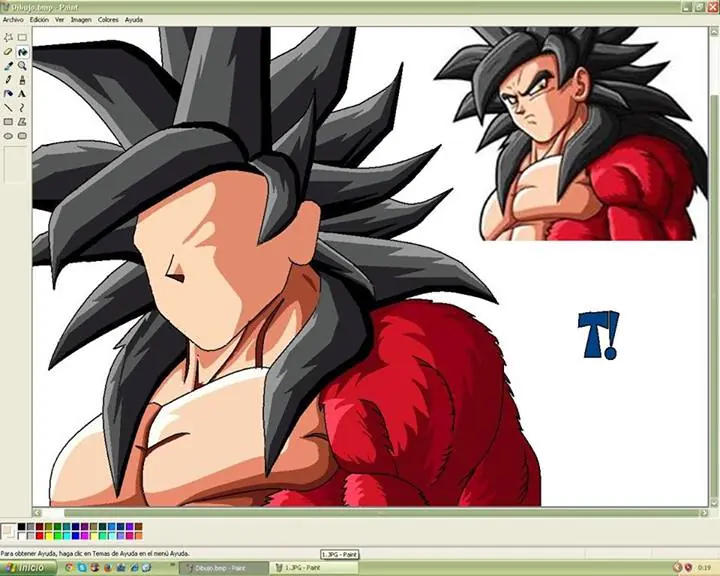Image resolution: width=720 pixels, height=576 pixels.
Task: Click the status bar help text
Action: tap(95, 554)
